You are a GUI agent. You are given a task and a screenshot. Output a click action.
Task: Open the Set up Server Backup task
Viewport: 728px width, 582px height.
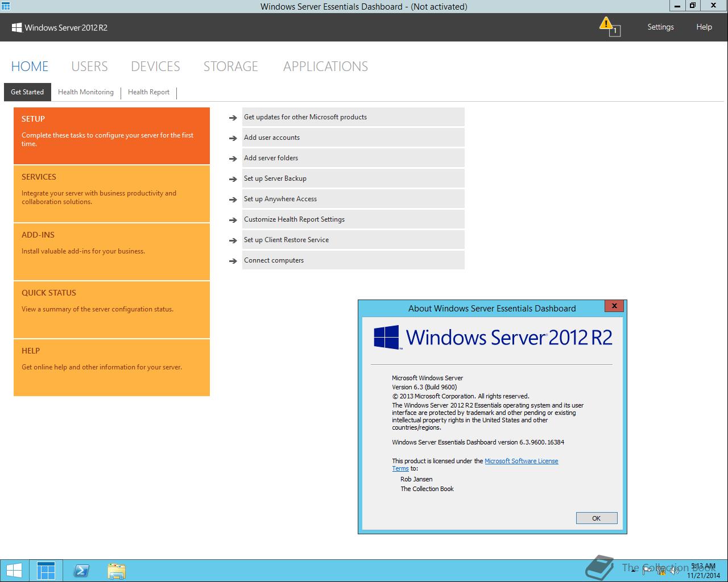point(353,178)
